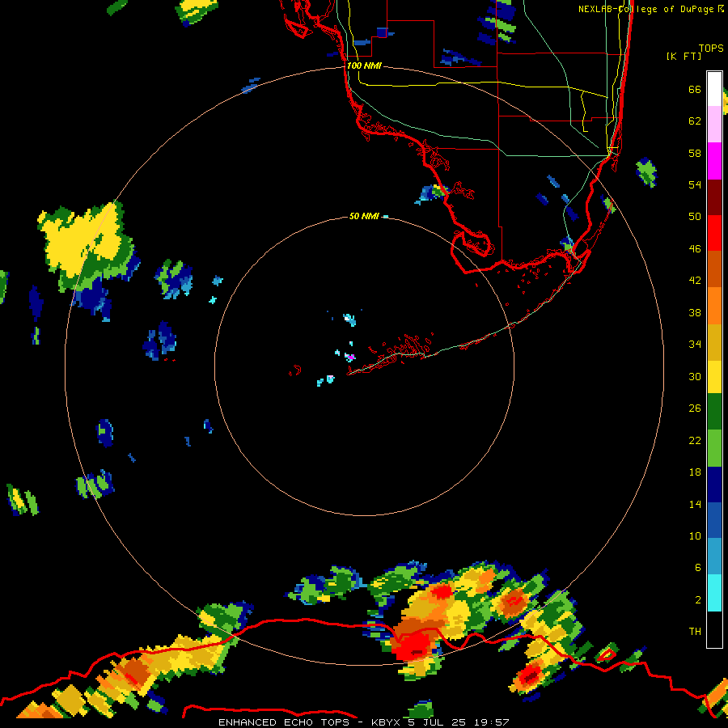This screenshot has height=728, width=728.
Task: Click the "42" legend value
Action: 695,280
